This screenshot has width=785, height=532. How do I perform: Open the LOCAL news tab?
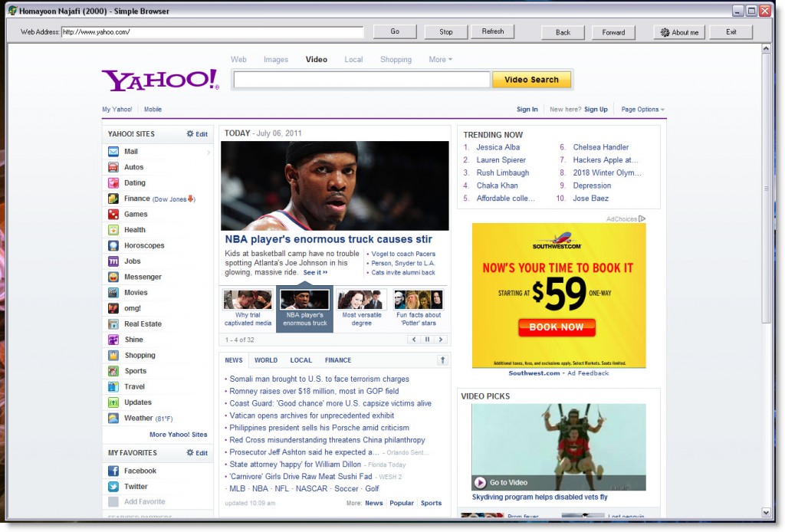(301, 360)
